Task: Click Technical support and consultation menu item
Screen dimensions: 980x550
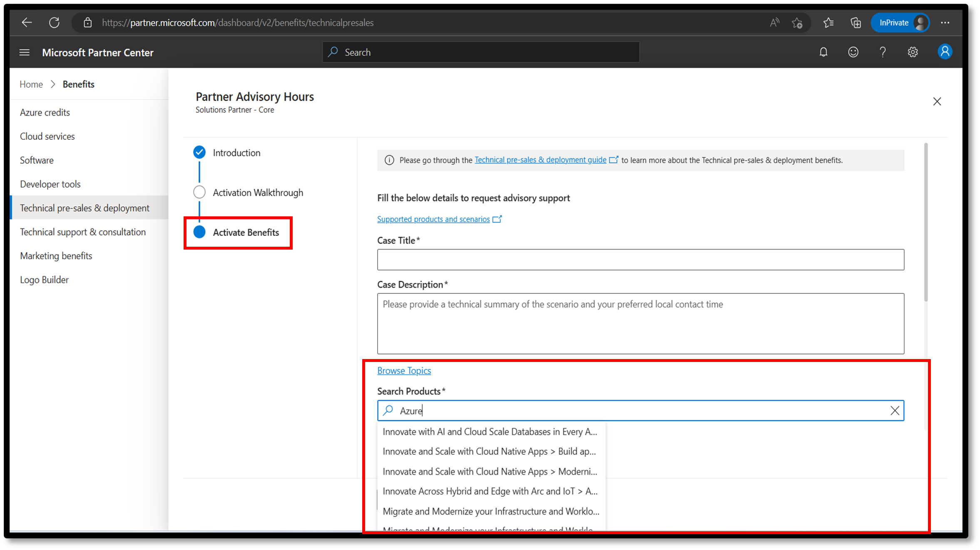Action: coord(83,231)
